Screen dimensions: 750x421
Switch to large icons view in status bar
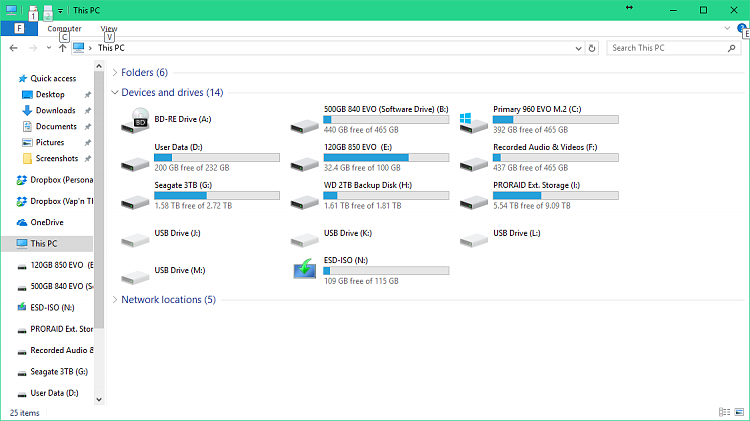(x=739, y=412)
